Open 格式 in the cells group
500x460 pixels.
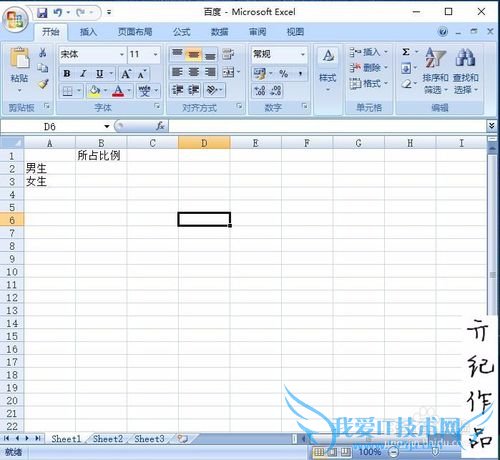coord(368,83)
